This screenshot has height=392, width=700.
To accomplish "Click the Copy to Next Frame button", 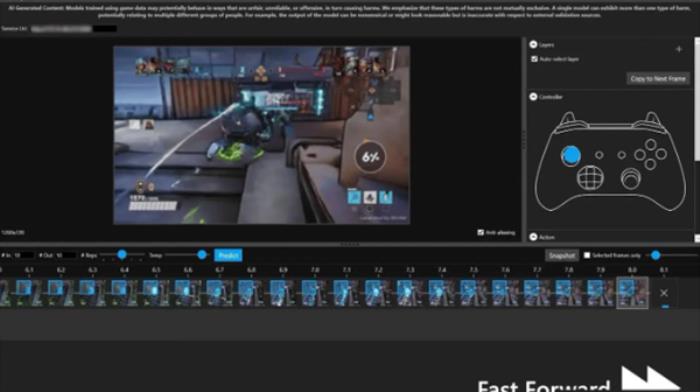I will 658,79.
